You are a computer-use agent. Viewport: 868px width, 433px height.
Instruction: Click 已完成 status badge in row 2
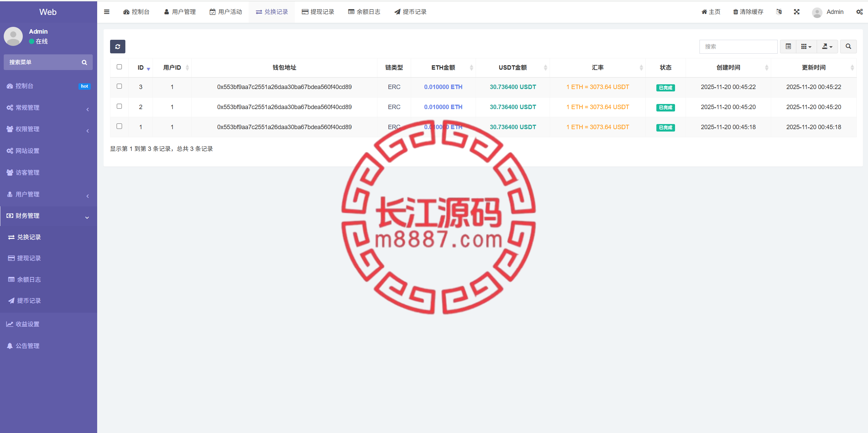(666, 107)
